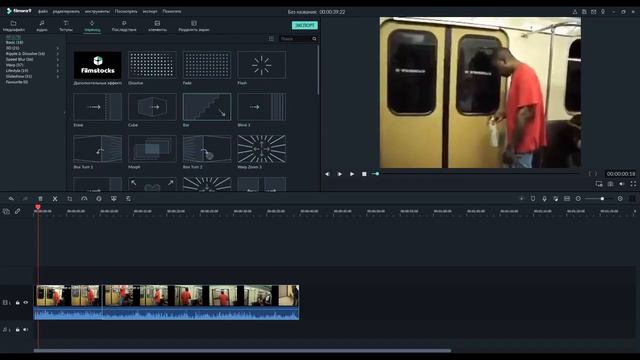Image resolution: width=640 pixels, height=360 pixels.
Task: Click the previous frame button in preview
Action: (327, 174)
